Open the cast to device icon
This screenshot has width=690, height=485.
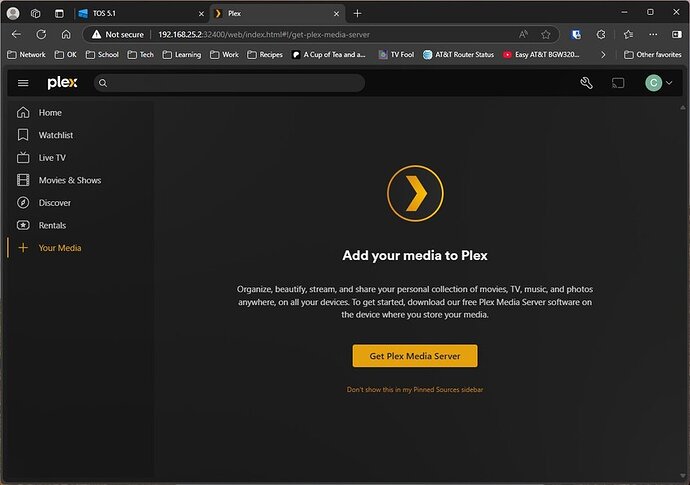pos(618,83)
